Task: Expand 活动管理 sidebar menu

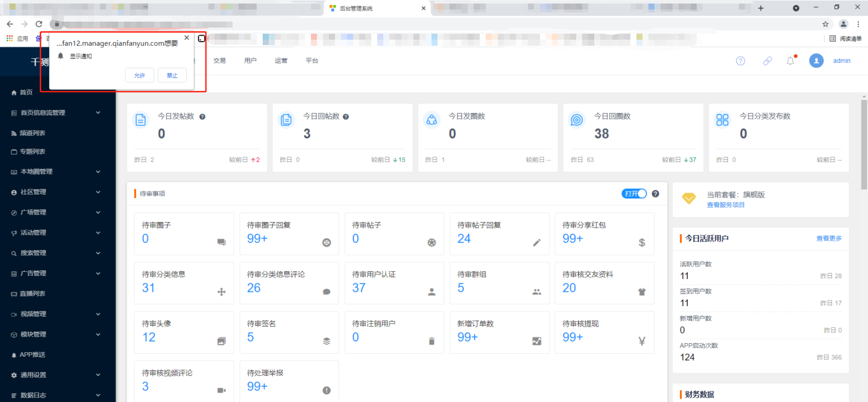Action: (58, 233)
